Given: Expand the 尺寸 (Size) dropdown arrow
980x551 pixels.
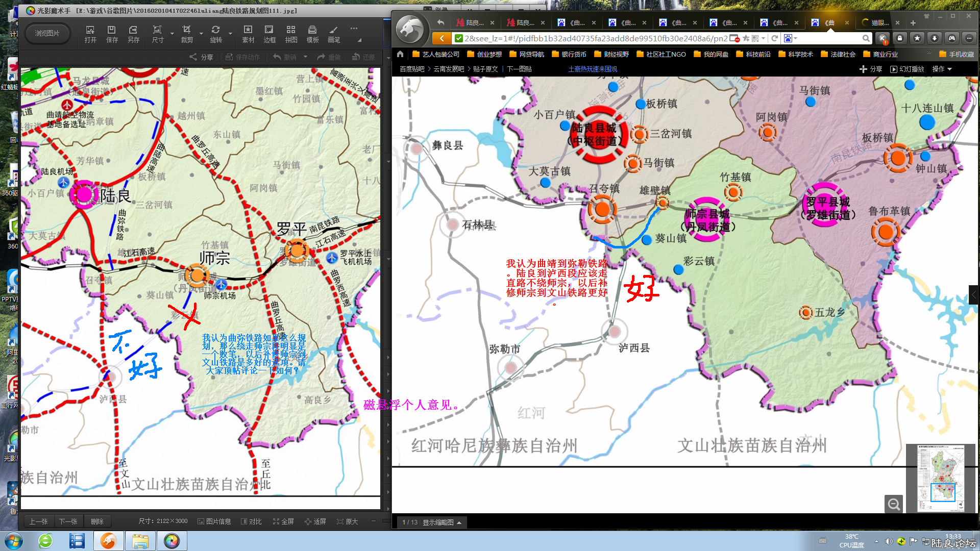Looking at the screenshot, I should tap(172, 34).
